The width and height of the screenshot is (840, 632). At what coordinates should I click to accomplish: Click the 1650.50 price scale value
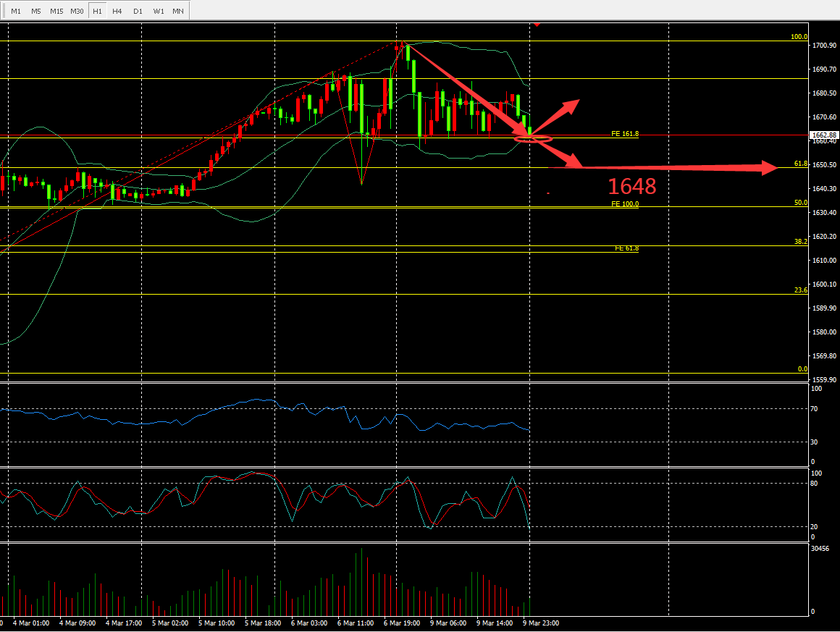click(x=825, y=165)
